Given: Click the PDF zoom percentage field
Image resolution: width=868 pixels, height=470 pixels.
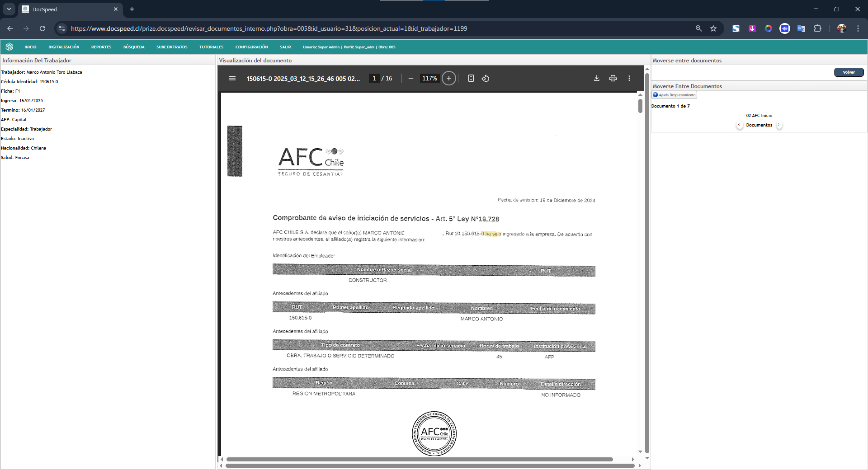Looking at the screenshot, I should 429,78.
